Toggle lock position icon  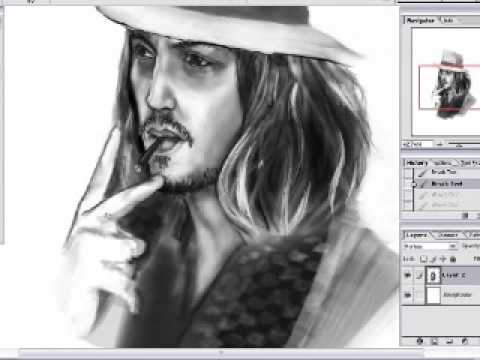[x=443, y=259]
